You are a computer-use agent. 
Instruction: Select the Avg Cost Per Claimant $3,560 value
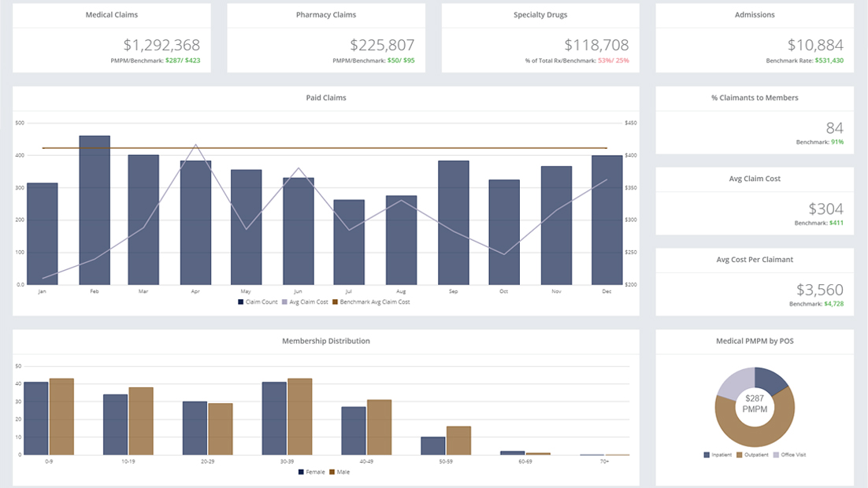pyautogui.click(x=819, y=290)
